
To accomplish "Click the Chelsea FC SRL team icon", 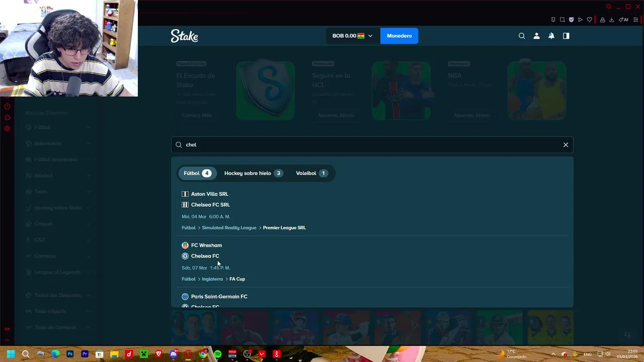I will tap(185, 205).
